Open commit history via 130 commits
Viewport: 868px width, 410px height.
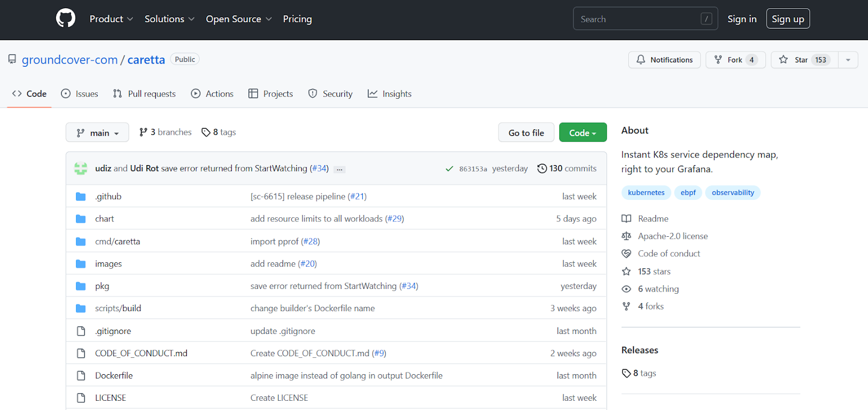pyautogui.click(x=567, y=168)
